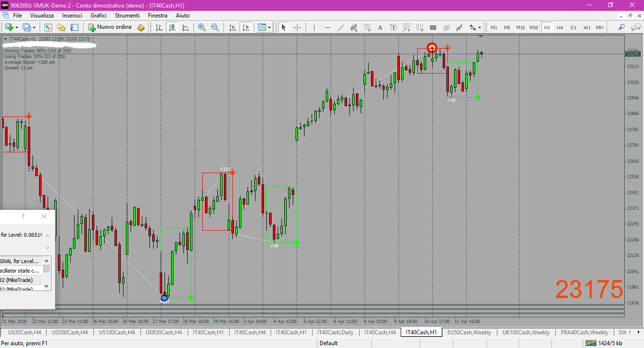This screenshot has width=644, height=348.
Task: Toggle the Terminal window icon
Action: (74, 27)
